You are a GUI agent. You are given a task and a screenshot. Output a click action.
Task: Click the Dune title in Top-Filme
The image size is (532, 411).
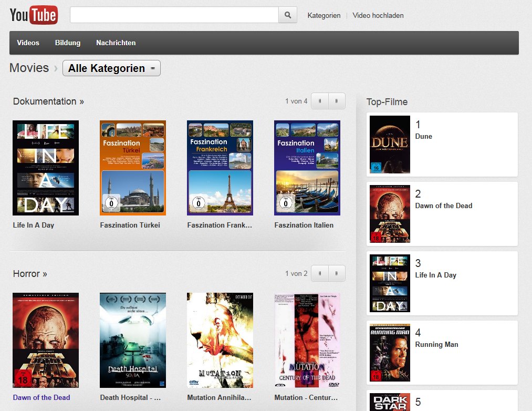coord(424,136)
